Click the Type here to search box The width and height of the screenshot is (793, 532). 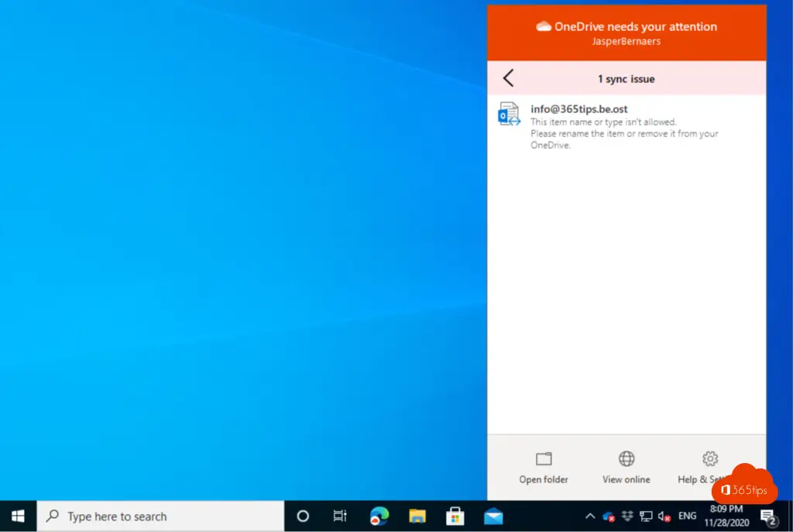click(161, 517)
